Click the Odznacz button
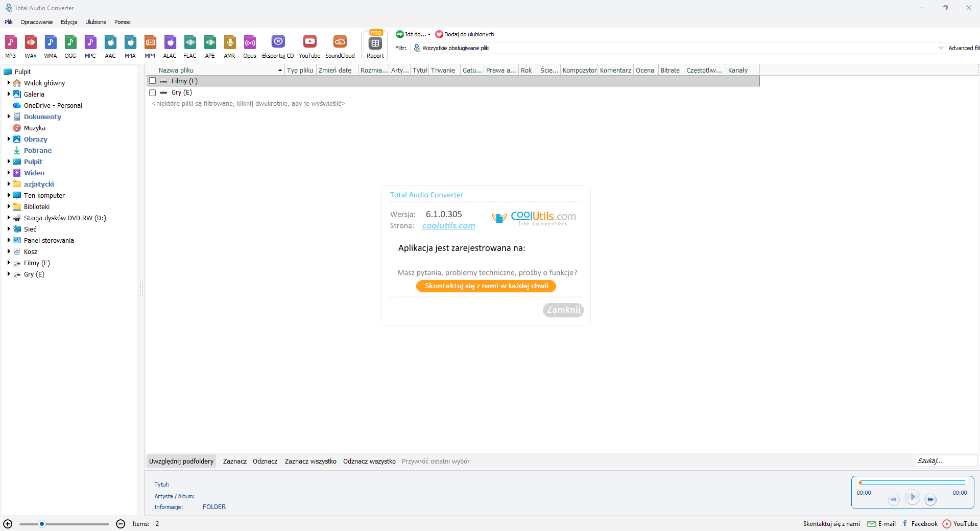 pyautogui.click(x=265, y=461)
